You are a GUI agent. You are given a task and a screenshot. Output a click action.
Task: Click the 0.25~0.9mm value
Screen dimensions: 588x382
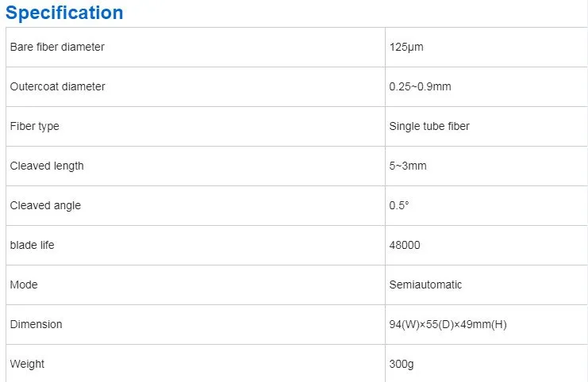click(x=420, y=86)
